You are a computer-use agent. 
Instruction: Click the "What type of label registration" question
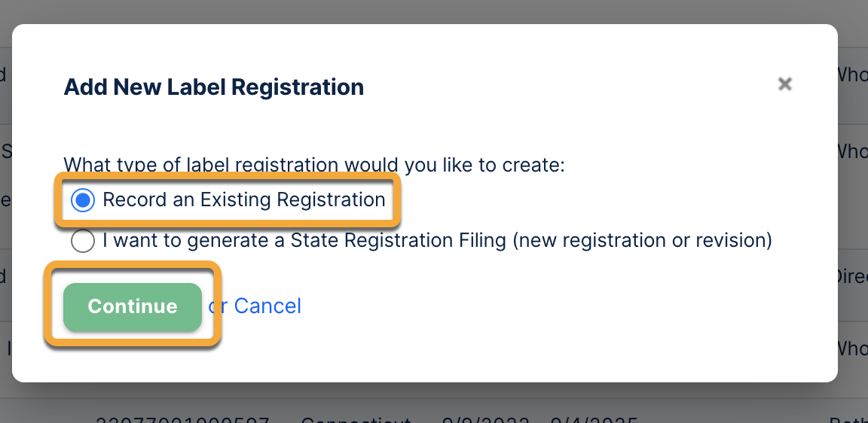click(313, 164)
